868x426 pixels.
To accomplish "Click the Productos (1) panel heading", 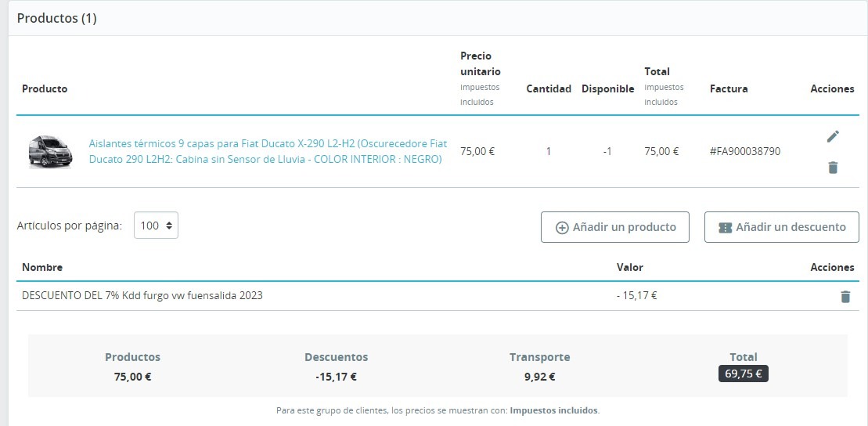I will [57, 18].
